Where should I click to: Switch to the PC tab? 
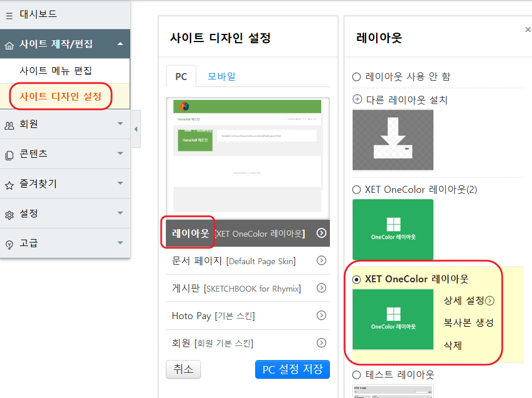180,77
